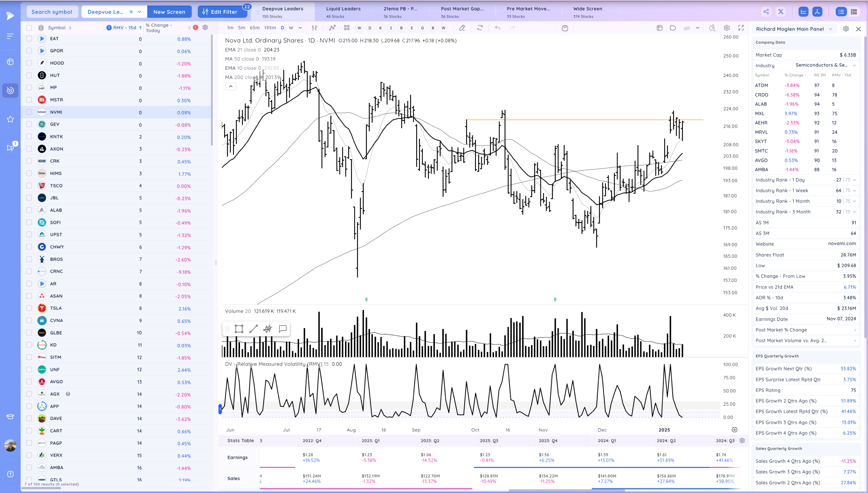Select the comment annotation tool

tap(283, 329)
